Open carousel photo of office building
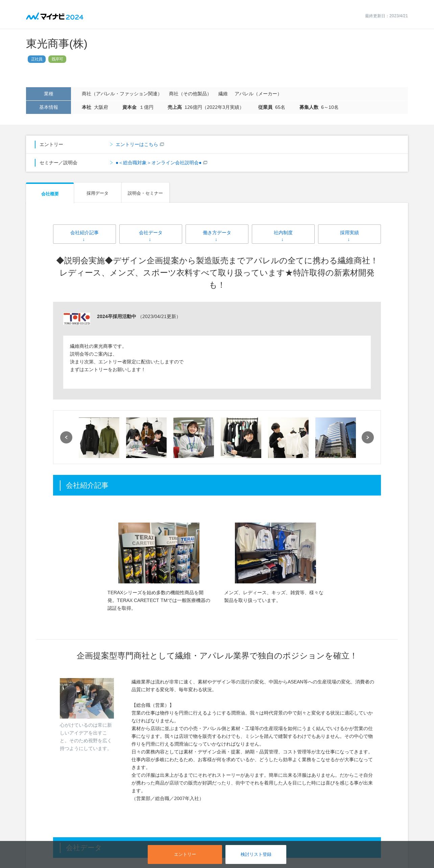 point(336,438)
